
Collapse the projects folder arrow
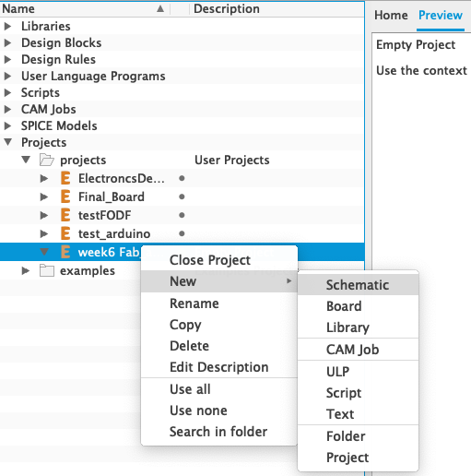pos(26,160)
